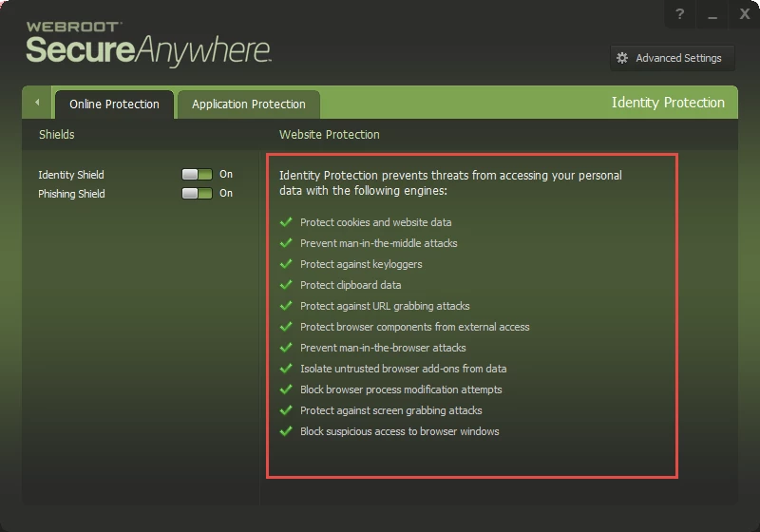The width and height of the screenshot is (760, 532).
Task: Close the SecureAnywhere window
Action: pyautogui.click(x=745, y=14)
